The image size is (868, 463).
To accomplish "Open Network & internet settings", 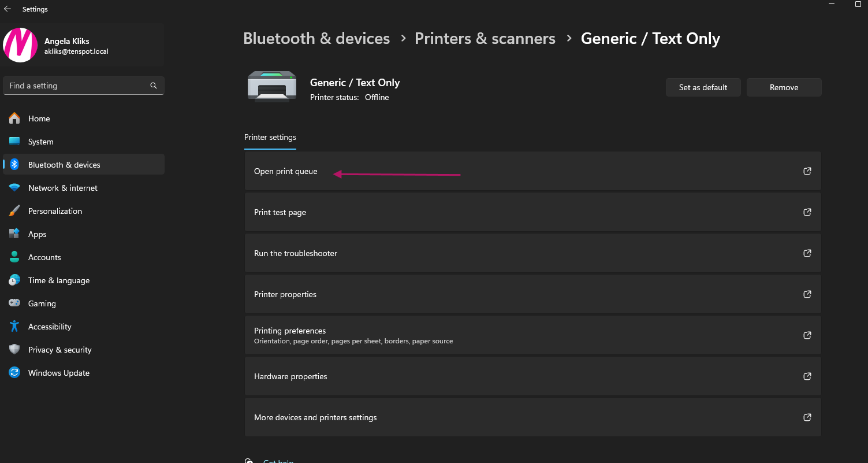I will [84, 188].
